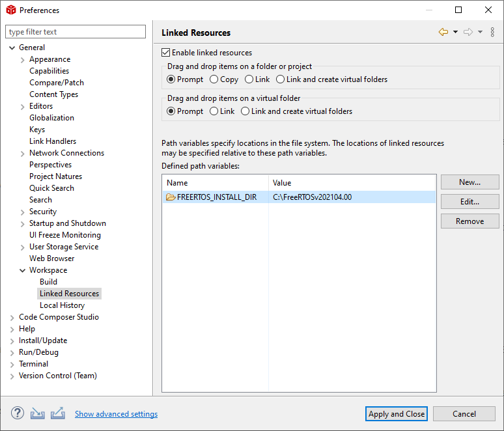Select Link and create virtual folders for project
Screen dimensions: 504x431
[x=280, y=79]
